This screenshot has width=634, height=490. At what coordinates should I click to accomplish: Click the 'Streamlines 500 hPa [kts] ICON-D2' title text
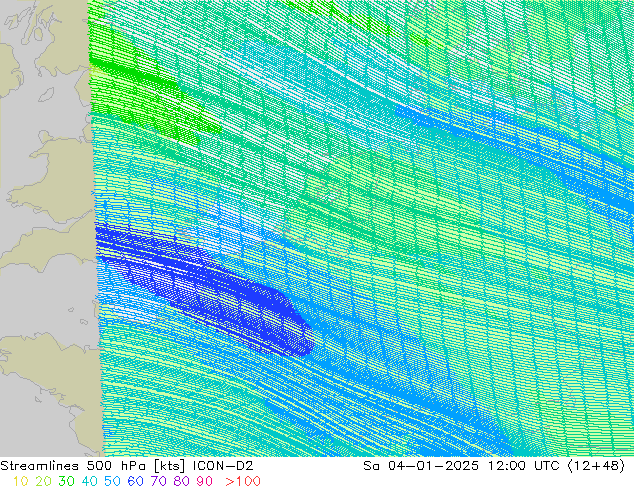127,466
